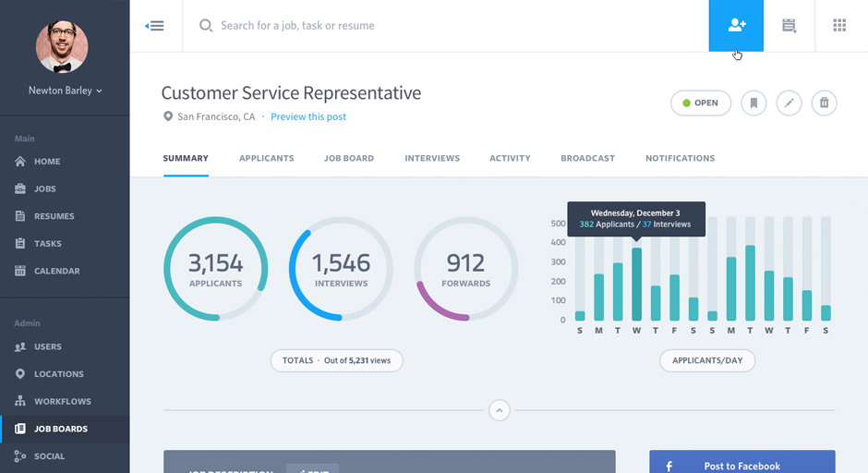Go to Calendar in the sidebar
This screenshot has height=473, width=868.
click(57, 271)
